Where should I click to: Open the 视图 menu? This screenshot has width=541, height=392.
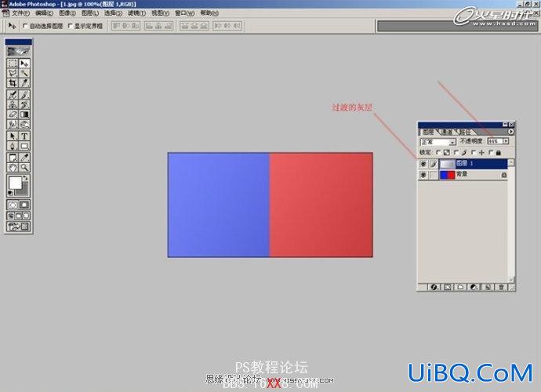[160, 13]
